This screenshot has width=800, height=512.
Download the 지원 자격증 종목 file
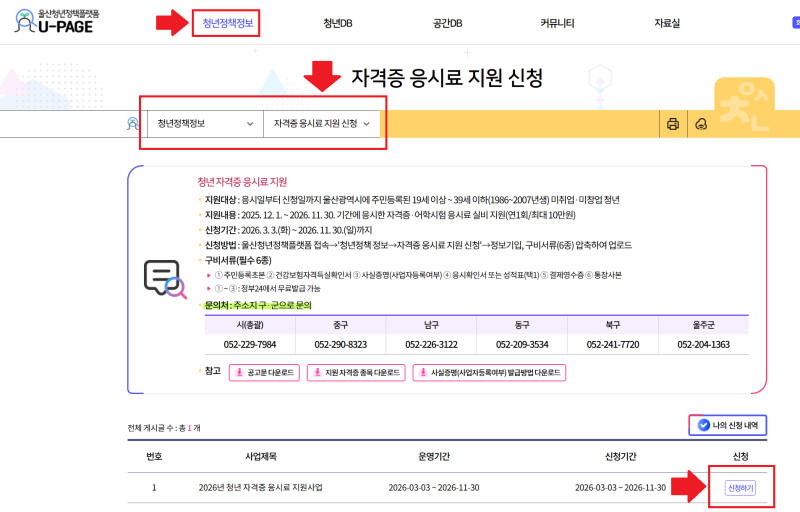coord(356,373)
